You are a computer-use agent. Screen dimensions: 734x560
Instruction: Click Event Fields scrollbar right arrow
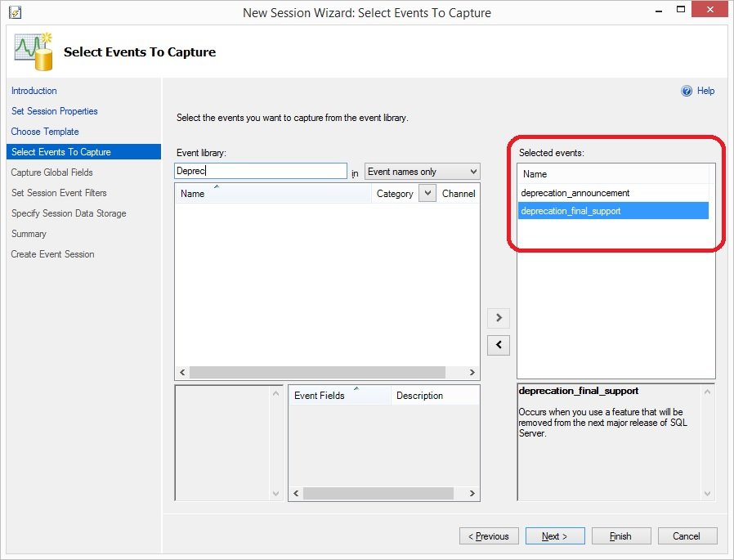(x=472, y=493)
